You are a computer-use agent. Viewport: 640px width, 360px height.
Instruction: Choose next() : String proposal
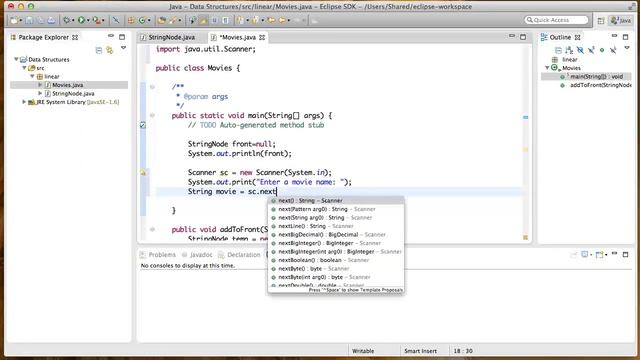click(x=336, y=200)
